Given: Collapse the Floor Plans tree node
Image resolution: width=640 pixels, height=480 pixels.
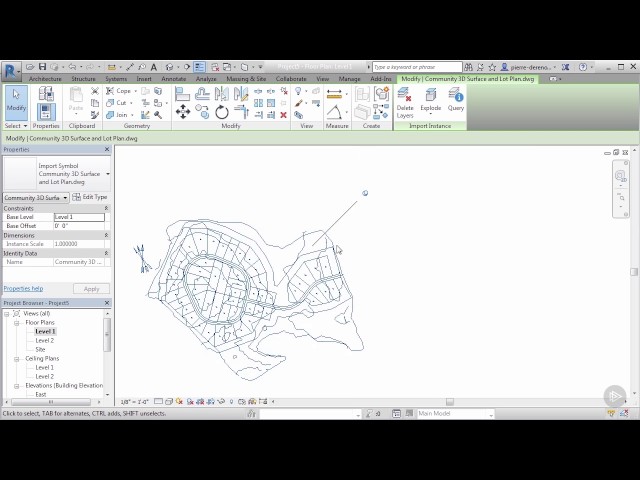Looking at the screenshot, I should [17, 322].
